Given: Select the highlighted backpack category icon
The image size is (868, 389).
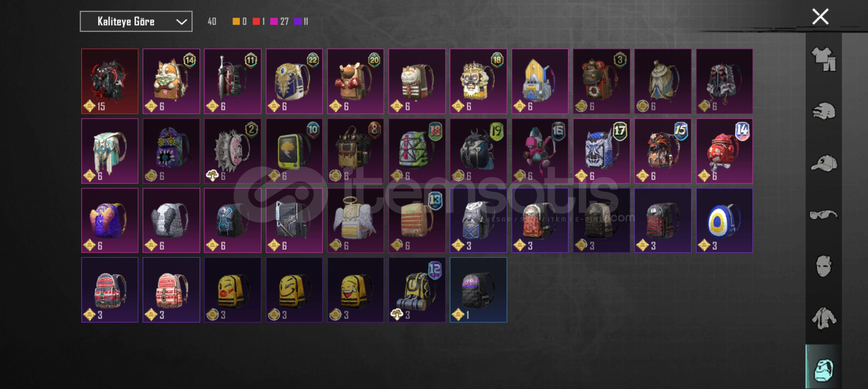Looking at the screenshot, I should pos(824,370).
